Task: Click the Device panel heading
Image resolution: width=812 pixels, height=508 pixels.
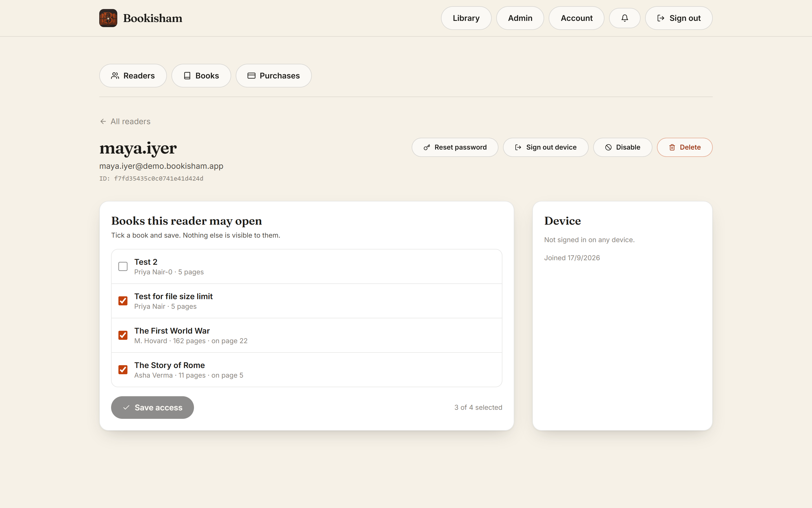Action: 562,221
